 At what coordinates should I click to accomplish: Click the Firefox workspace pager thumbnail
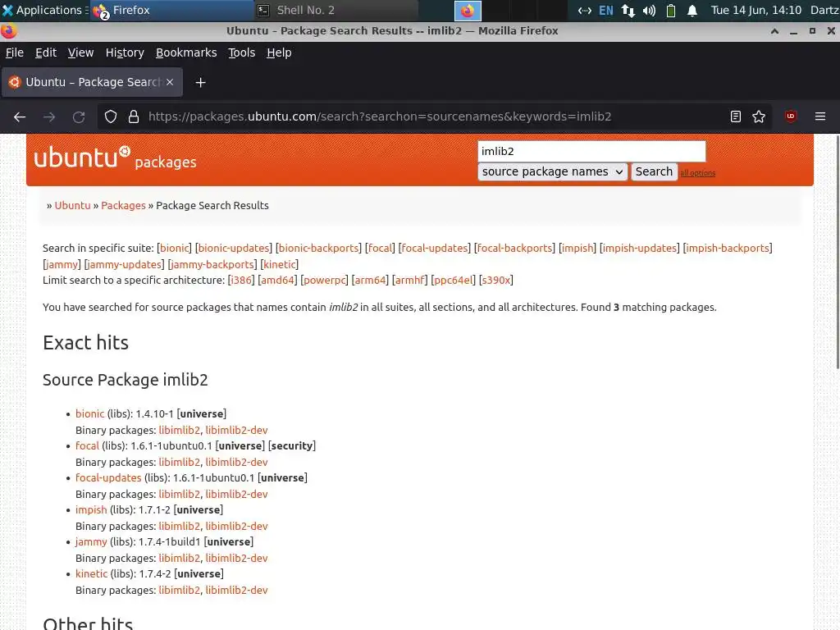[x=468, y=11]
